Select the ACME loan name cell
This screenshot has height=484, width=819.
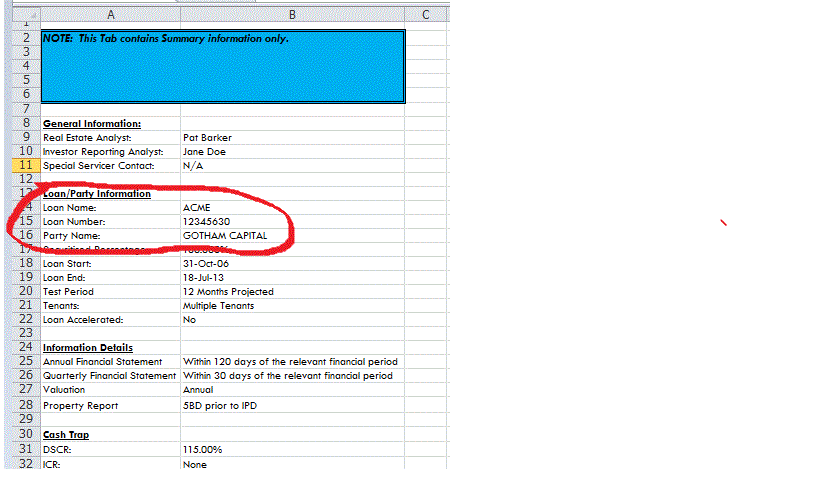point(196,207)
